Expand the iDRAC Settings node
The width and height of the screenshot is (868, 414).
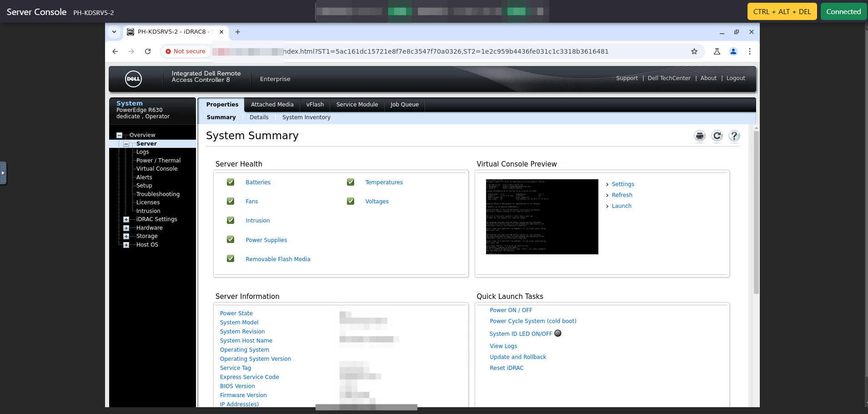coord(126,219)
